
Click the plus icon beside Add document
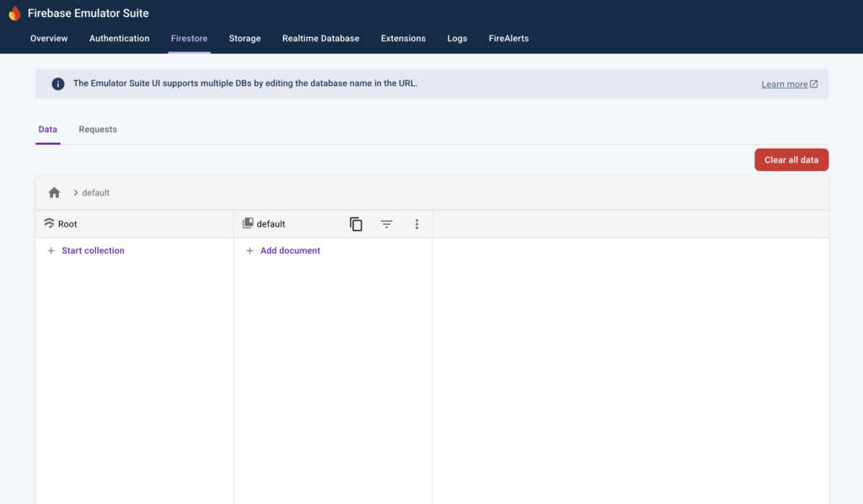pyautogui.click(x=249, y=251)
